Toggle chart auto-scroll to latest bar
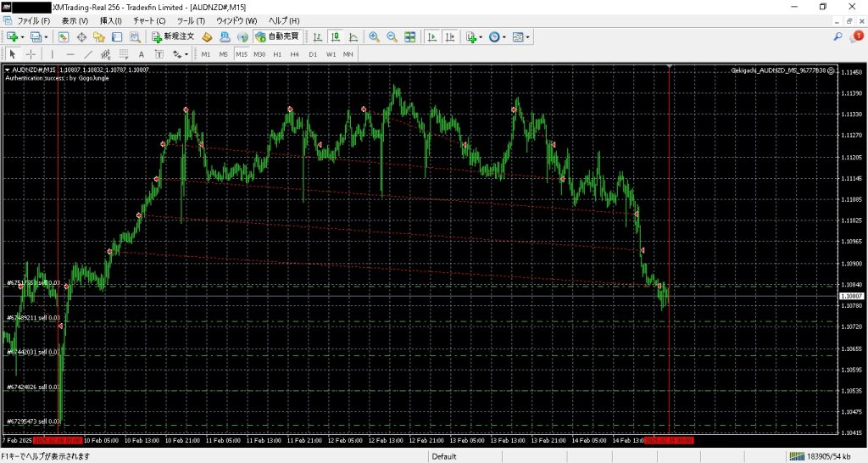This screenshot has height=463, width=868. coord(431,37)
